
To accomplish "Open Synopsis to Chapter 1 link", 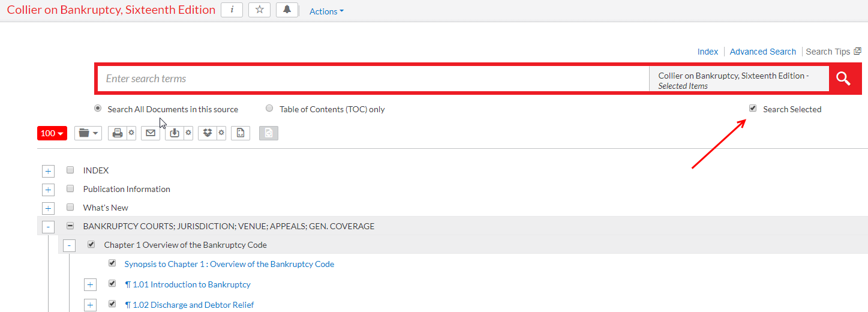I will [x=229, y=264].
